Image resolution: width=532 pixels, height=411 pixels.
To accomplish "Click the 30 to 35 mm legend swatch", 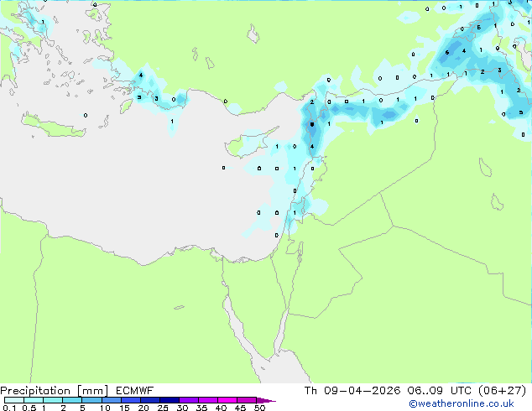I will tap(189, 400).
